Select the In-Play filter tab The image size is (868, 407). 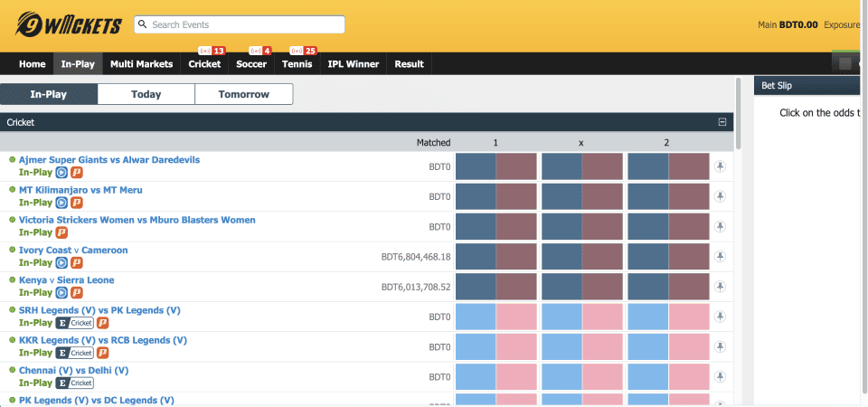49,94
